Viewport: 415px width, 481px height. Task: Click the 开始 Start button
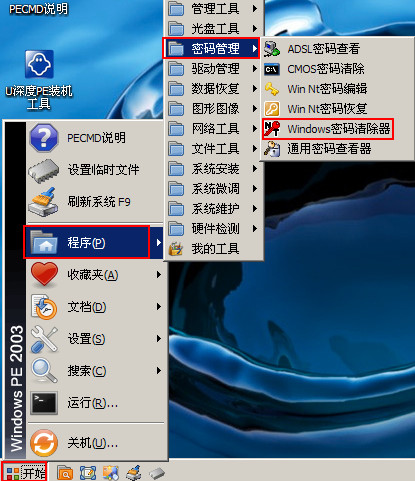click(x=24, y=472)
